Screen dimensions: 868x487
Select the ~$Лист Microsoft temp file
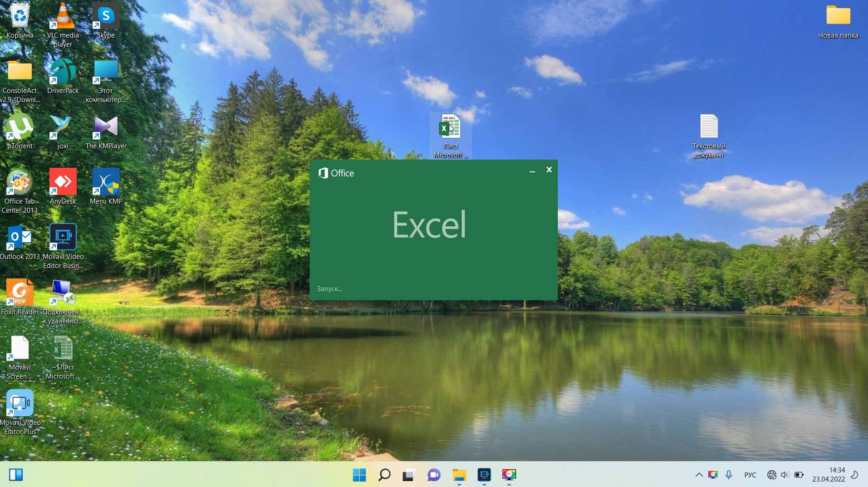click(x=63, y=357)
